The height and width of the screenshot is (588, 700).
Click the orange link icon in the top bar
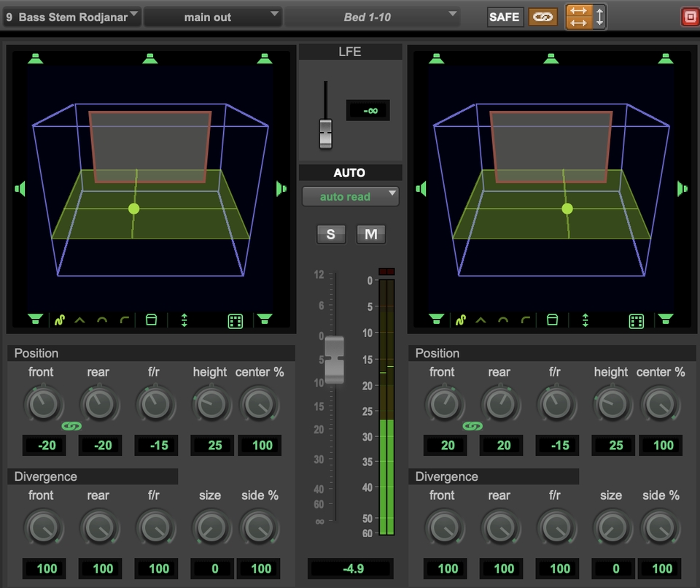[542, 16]
